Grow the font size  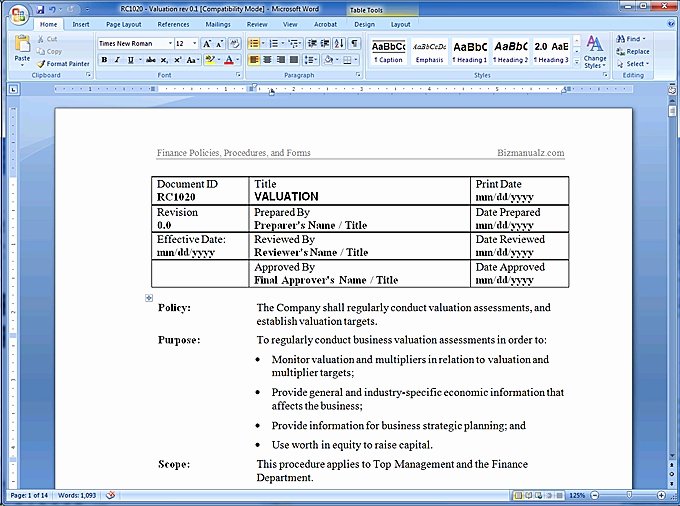coord(207,43)
